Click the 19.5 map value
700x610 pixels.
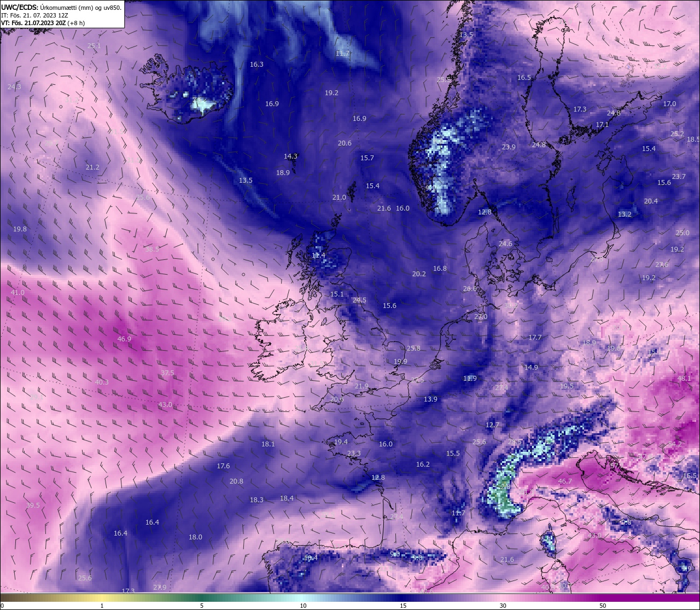[x=567, y=386]
